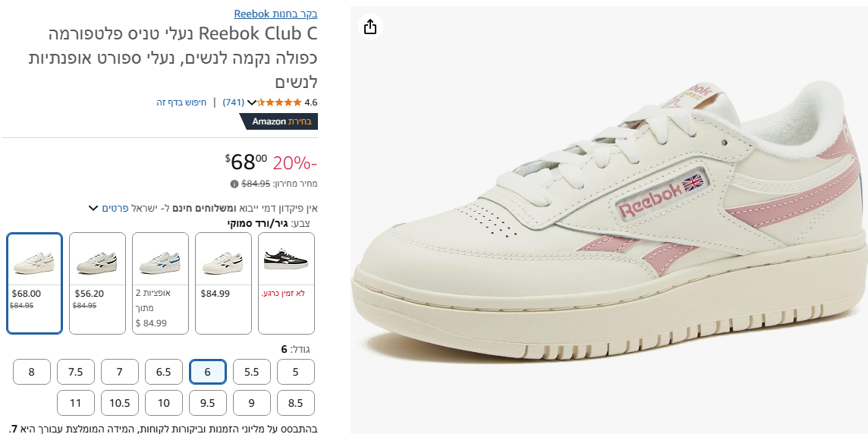Expand the rating breakdown chevron
The height and width of the screenshot is (434, 868).
pos(253,102)
